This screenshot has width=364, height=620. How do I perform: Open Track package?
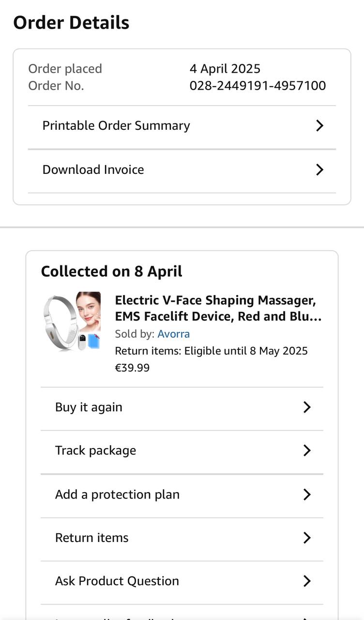pyautogui.click(x=95, y=450)
